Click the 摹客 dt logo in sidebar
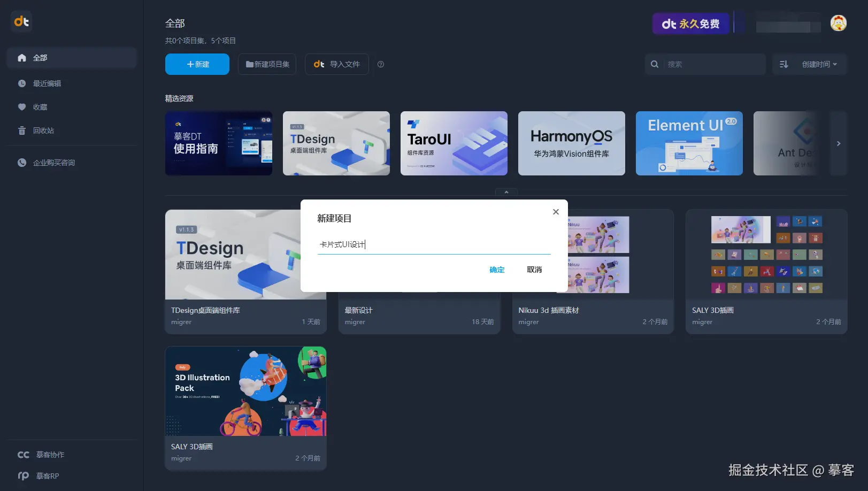Image resolution: width=868 pixels, height=491 pixels. tap(21, 21)
